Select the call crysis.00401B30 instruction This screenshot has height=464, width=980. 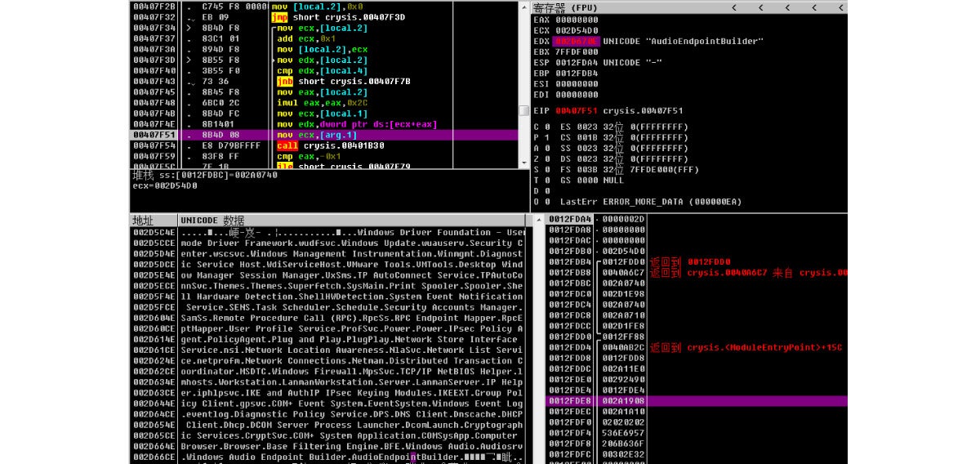[x=330, y=145]
